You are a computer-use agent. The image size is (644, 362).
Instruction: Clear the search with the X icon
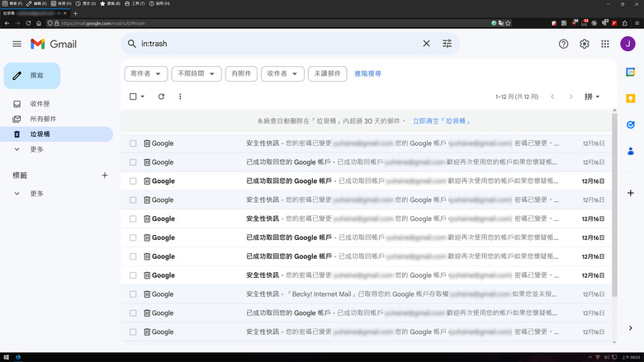[427, 44]
